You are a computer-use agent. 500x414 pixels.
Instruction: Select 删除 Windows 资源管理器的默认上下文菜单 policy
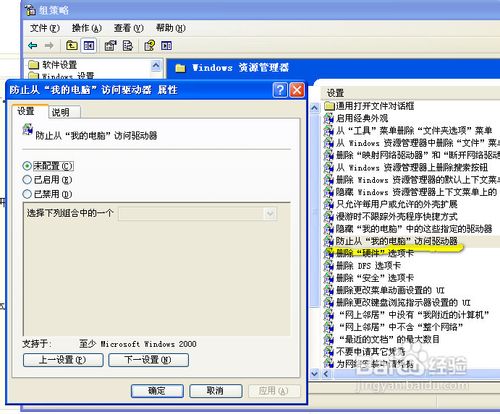point(418,180)
